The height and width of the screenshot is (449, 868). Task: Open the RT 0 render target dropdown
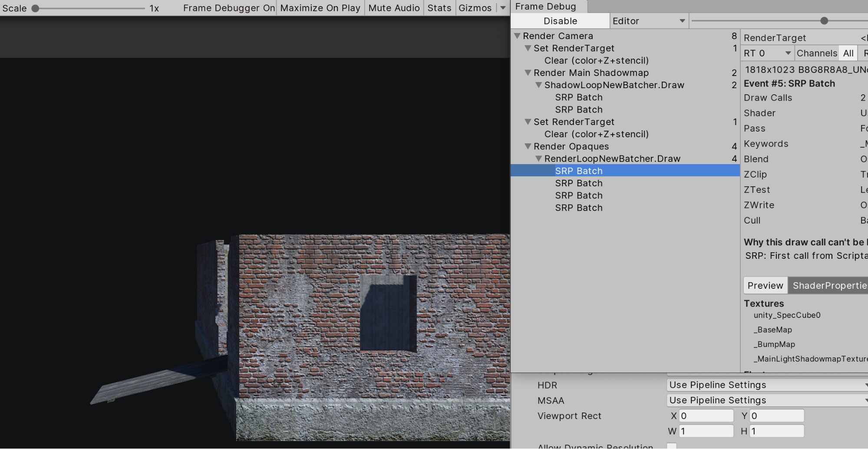point(767,53)
